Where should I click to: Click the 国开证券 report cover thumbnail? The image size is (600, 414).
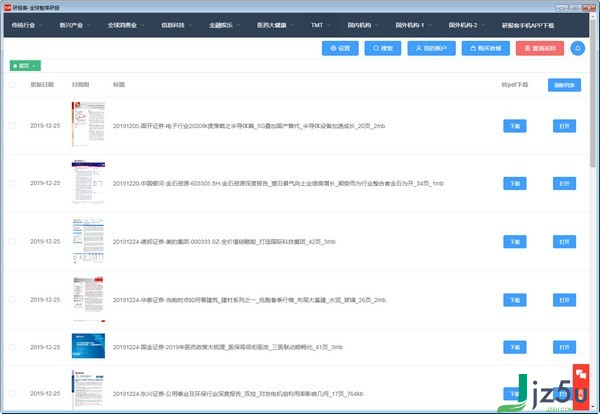coord(88,124)
